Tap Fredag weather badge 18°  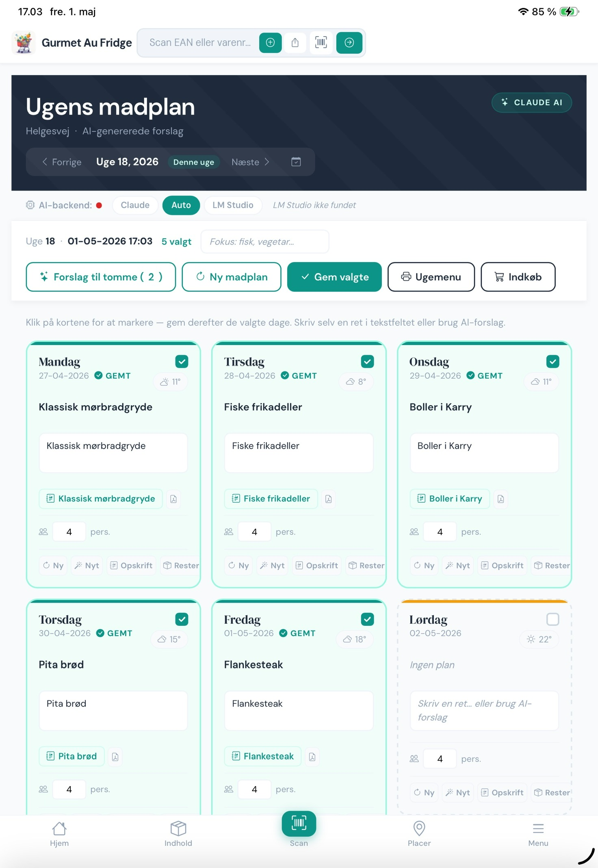click(355, 639)
